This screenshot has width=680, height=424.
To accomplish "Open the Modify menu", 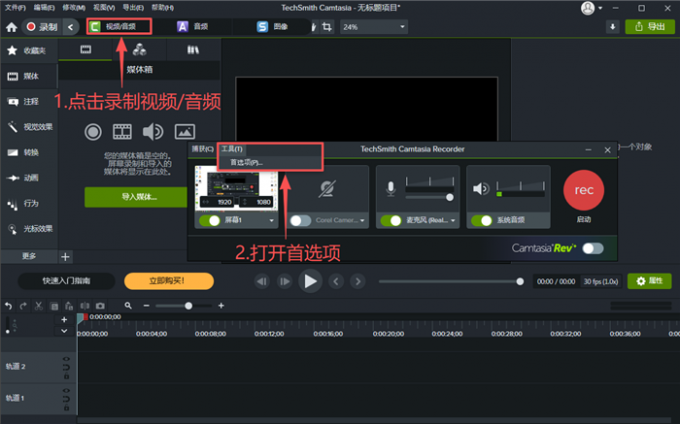I will pyautogui.click(x=74, y=8).
